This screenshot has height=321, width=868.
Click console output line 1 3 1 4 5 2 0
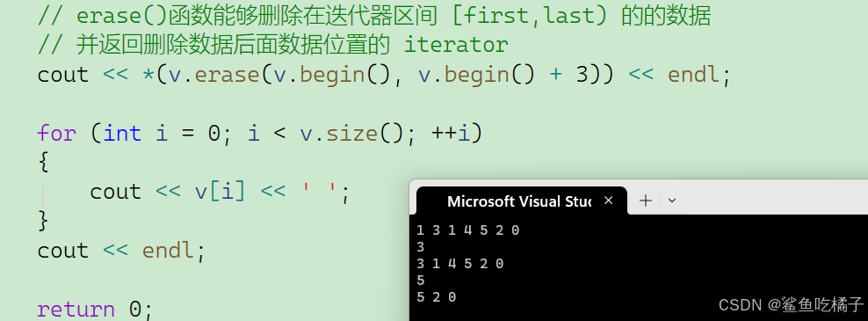[x=468, y=230]
